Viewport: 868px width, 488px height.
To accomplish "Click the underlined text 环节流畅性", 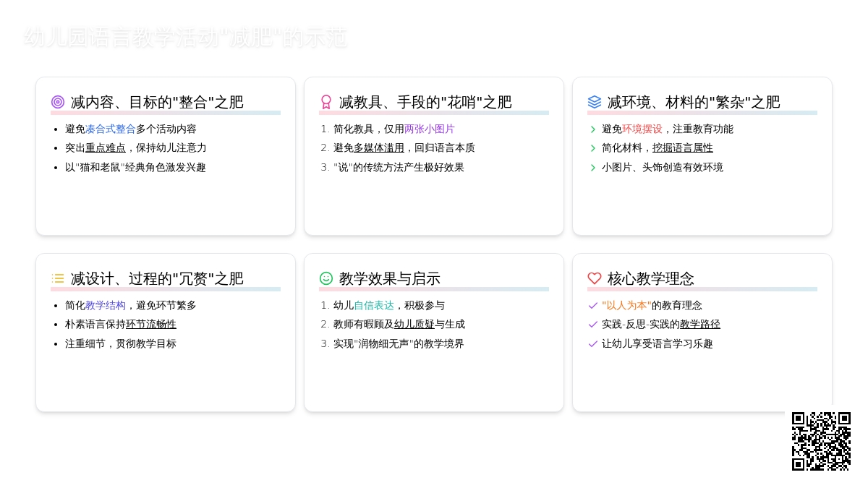I will (x=151, y=325).
